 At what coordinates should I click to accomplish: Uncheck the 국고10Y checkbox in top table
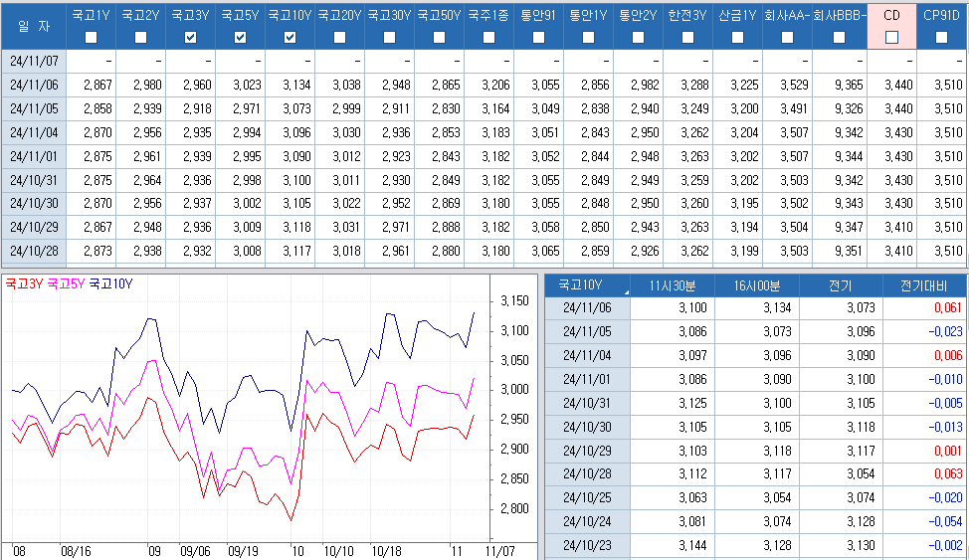coord(290,37)
